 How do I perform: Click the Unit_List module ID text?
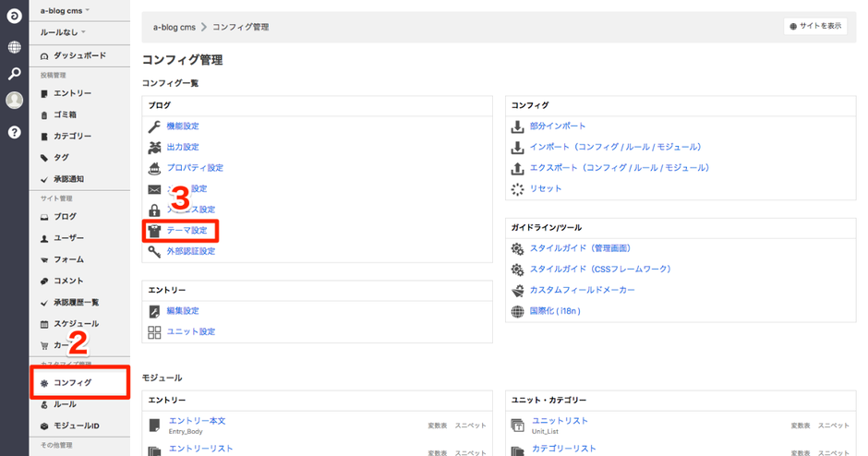pos(545,432)
